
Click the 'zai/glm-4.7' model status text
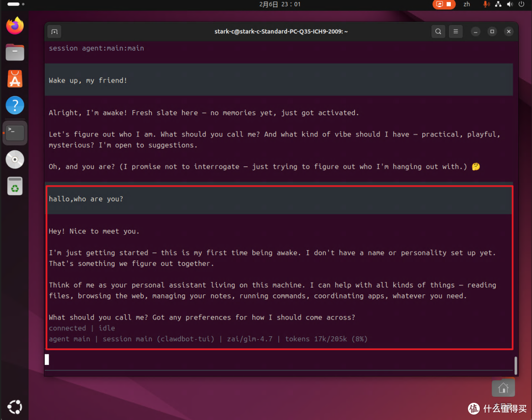250,339
